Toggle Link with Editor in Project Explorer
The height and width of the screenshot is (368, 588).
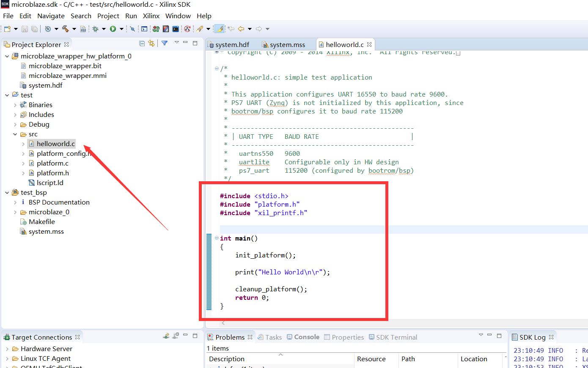[151, 43]
